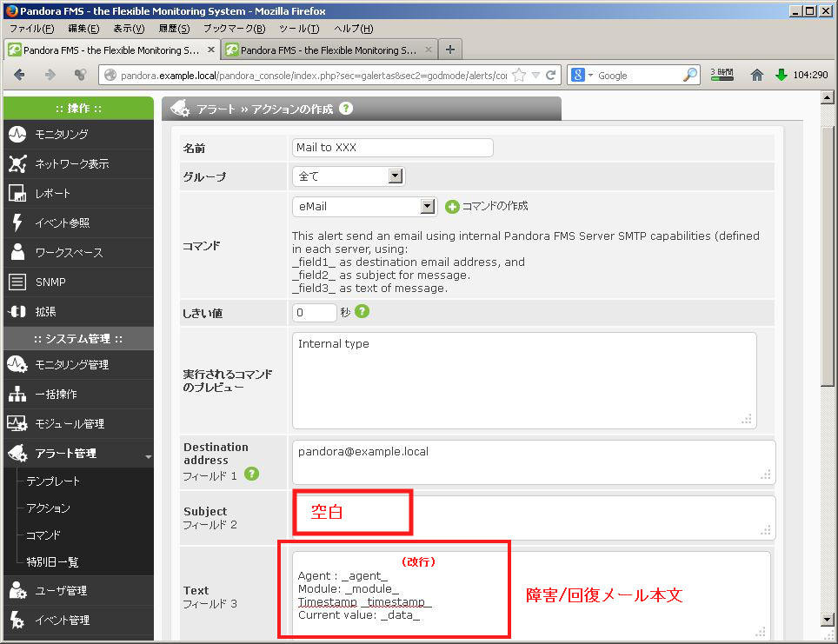Go to the browser home page

(757, 75)
